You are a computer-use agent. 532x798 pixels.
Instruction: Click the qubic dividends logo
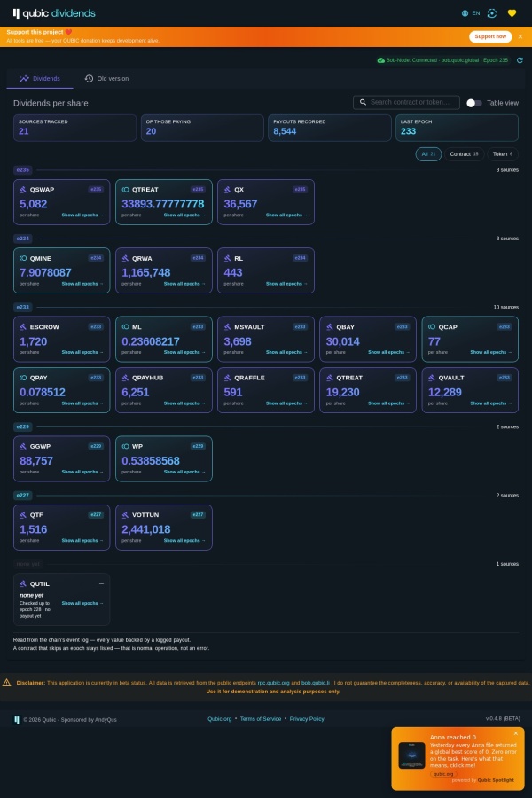click(54, 13)
